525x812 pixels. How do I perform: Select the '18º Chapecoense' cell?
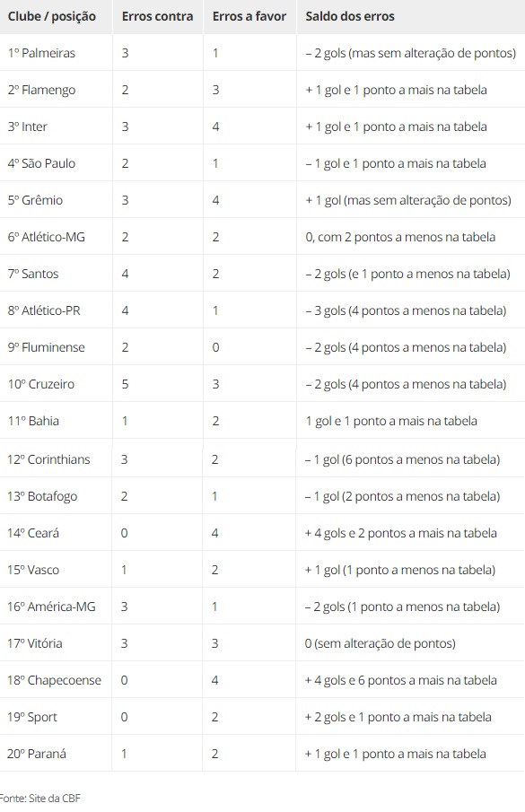coord(55,680)
